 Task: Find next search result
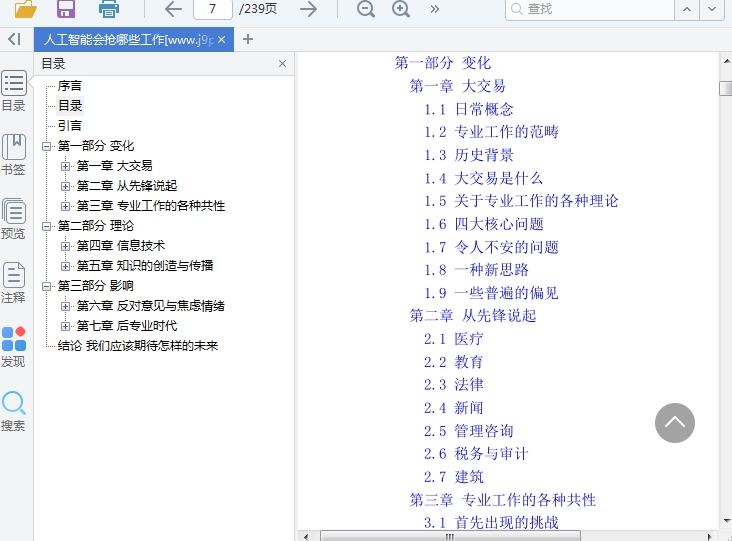point(712,9)
